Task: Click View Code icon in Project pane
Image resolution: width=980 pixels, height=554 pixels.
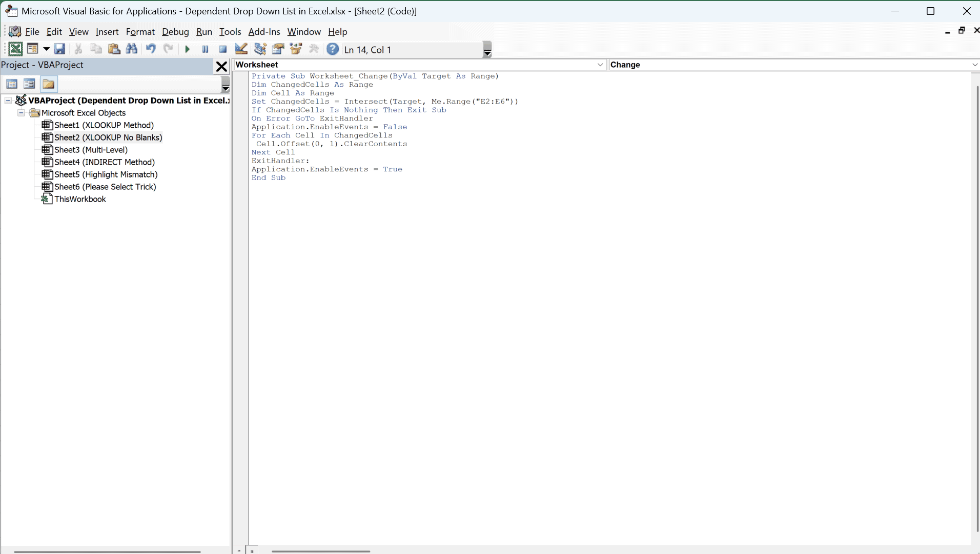Action: (x=12, y=84)
